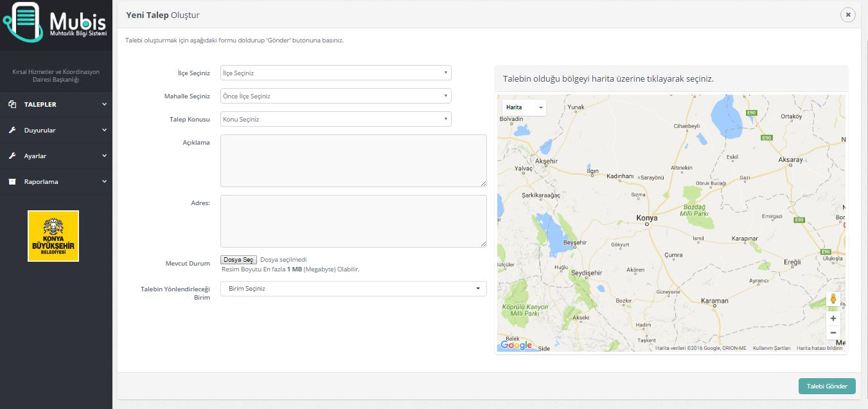Close the Yeni Talep Oluştur dialog
Screen dimensions: 868x409
pos(848,14)
